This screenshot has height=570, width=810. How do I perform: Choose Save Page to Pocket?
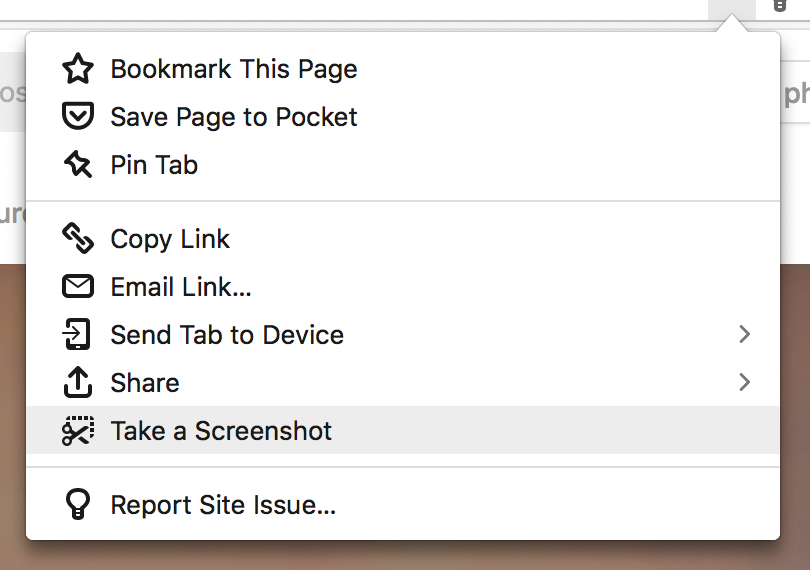point(234,117)
